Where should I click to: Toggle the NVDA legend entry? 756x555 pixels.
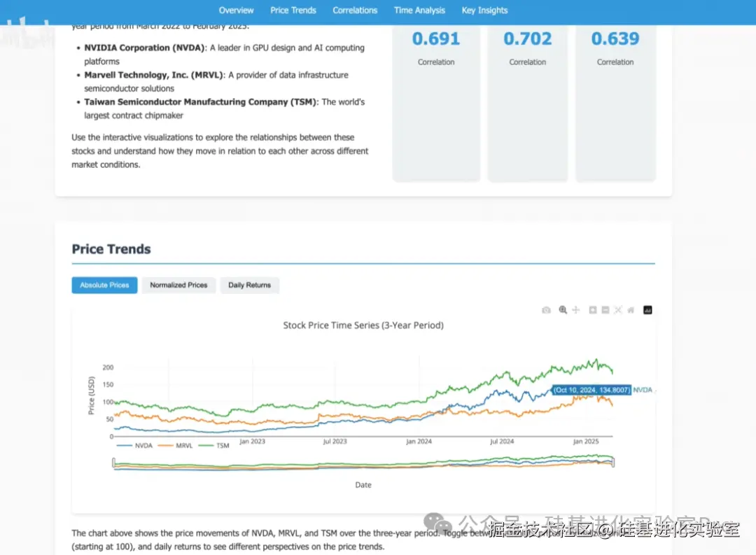click(x=134, y=446)
